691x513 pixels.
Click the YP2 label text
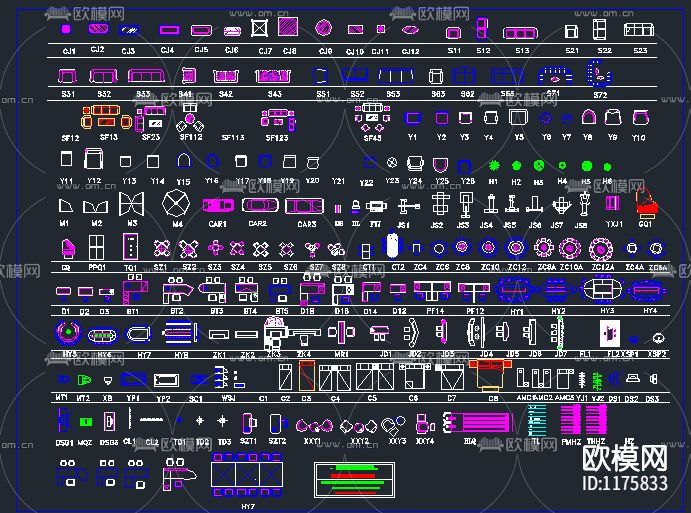pos(163,398)
